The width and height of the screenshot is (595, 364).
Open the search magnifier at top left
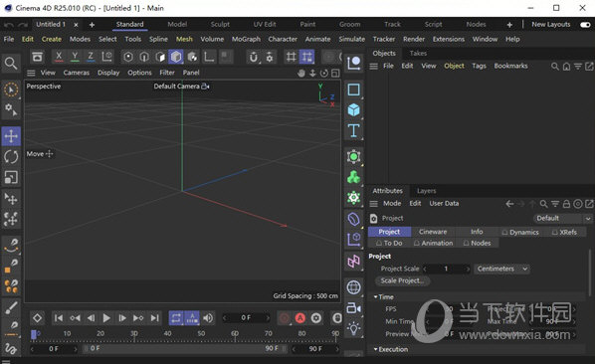tap(11, 63)
